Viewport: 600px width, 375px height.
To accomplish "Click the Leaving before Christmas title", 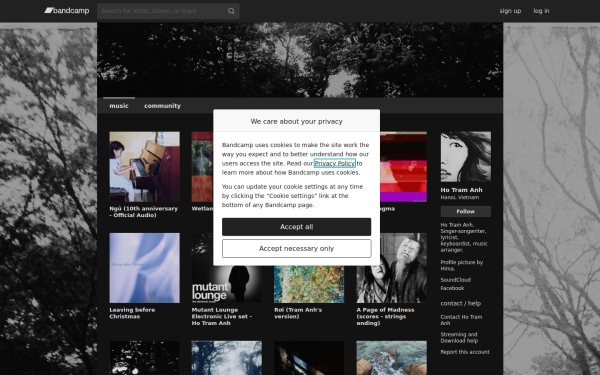I will tap(132, 313).
